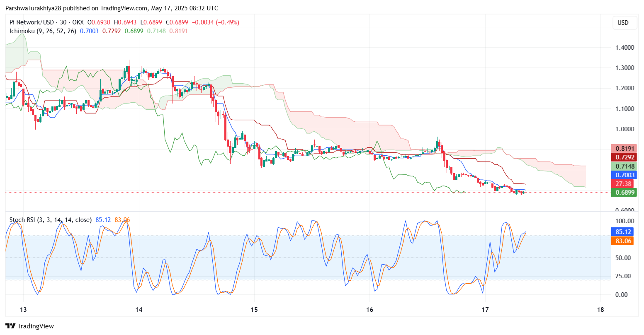Viewport: 644px width, 335px height.
Task: Click date 15 on the time axis
Action: [254, 310]
